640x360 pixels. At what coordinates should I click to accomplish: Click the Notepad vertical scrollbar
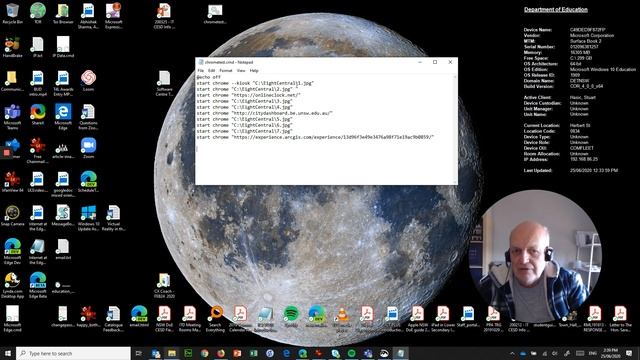coord(455,129)
